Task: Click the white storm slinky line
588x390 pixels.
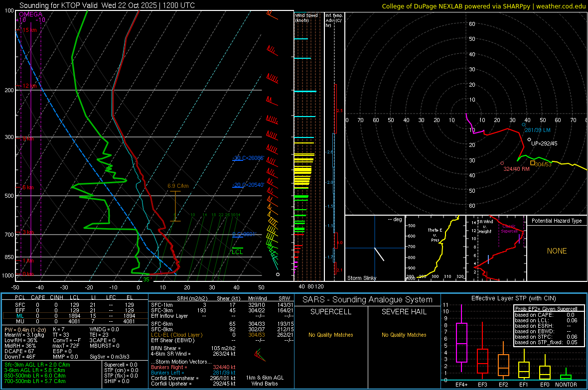Action: pos(380,254)
